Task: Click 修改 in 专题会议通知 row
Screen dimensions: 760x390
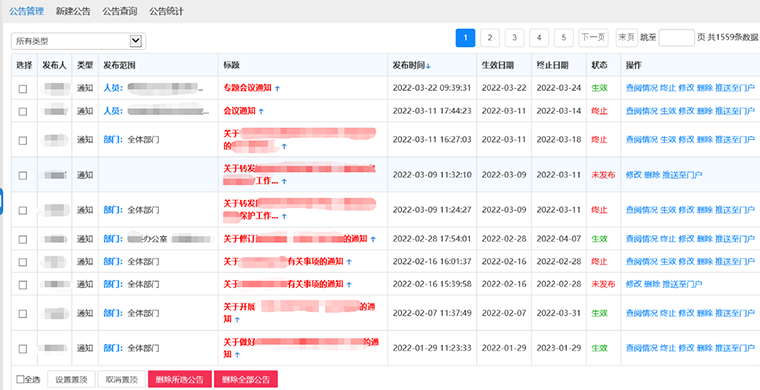Action: point(686,88)
